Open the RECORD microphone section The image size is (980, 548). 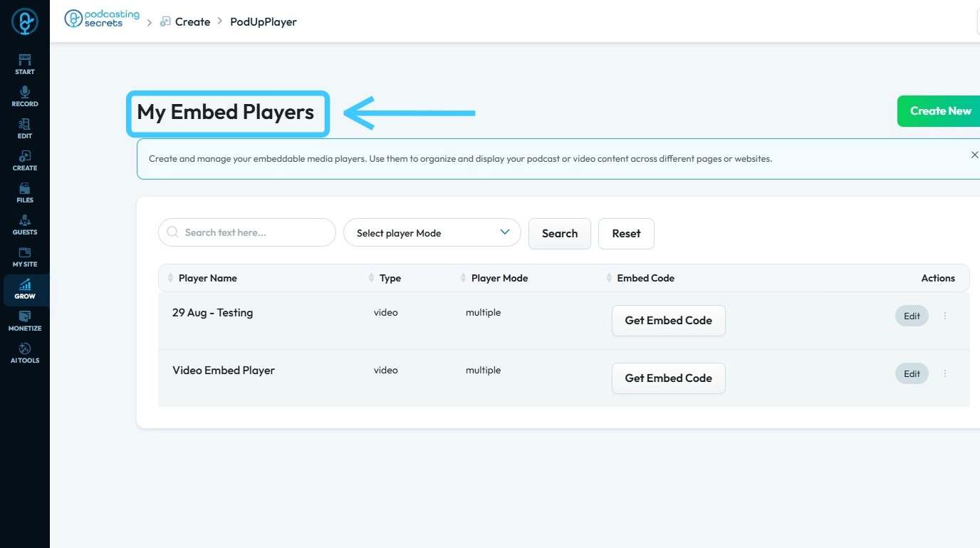coord(25,96)
